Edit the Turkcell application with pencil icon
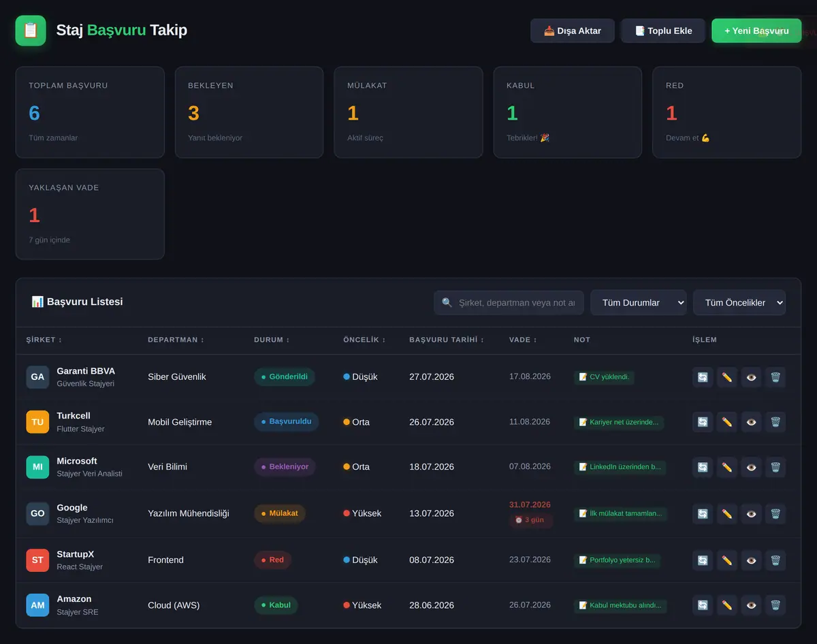This screenshot has height=644, width=817. 727,422
